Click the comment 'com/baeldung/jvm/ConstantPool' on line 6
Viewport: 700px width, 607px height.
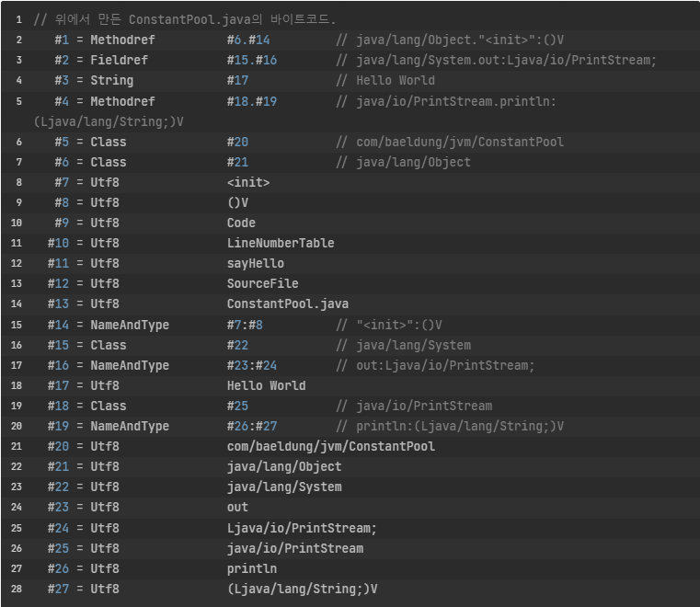[460, 142]
